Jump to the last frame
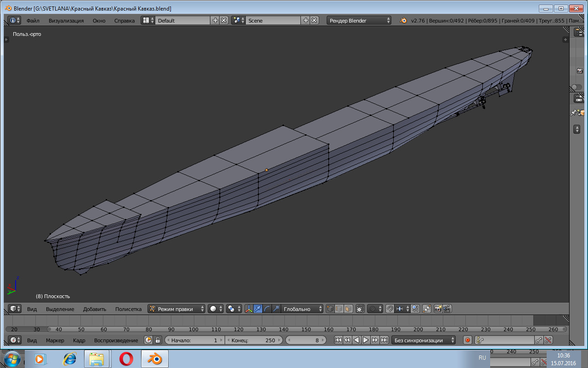This screenshot has width=588, height=368. click(384, 340)
